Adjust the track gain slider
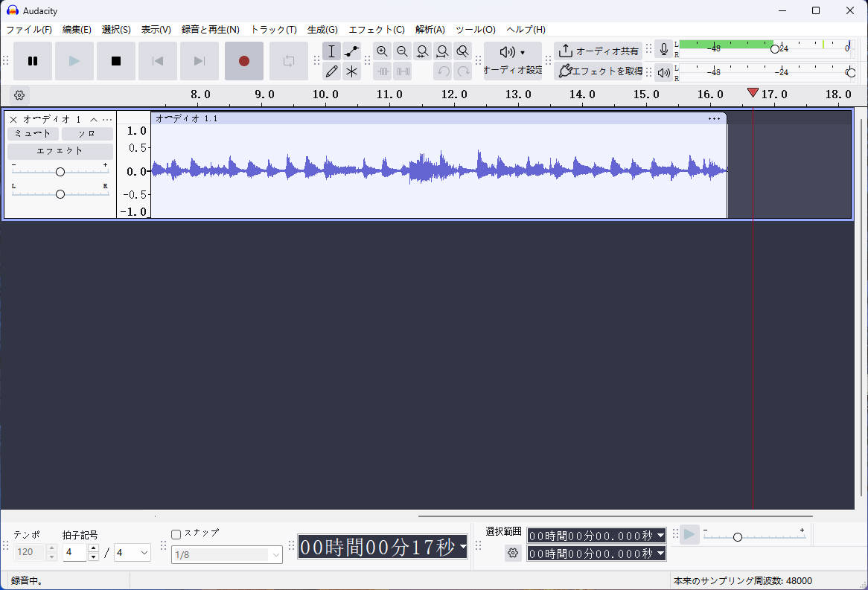This screenshot has width=868, height=590. pyautogui.click(x=60, y=170)
